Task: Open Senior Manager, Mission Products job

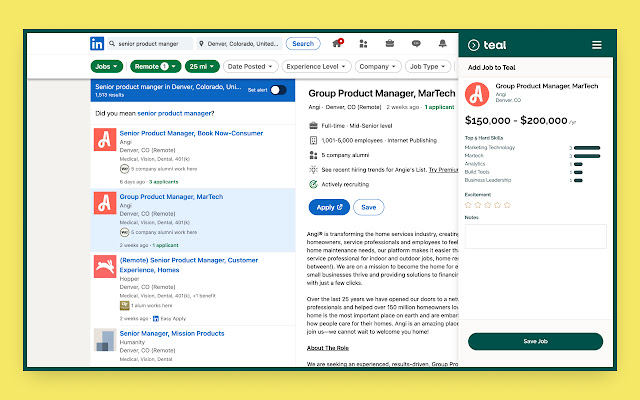Action: click(172, 333)
